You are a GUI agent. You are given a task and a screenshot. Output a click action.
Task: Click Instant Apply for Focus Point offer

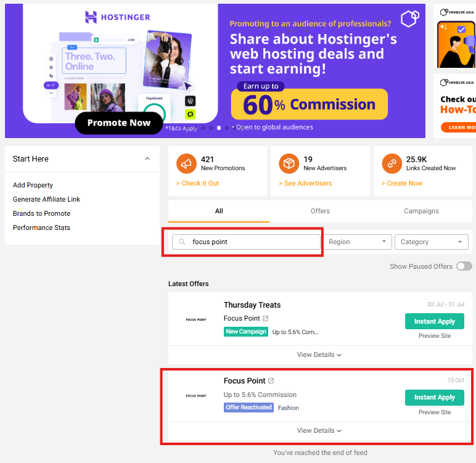pyautogui.click(x=435, y=398)
